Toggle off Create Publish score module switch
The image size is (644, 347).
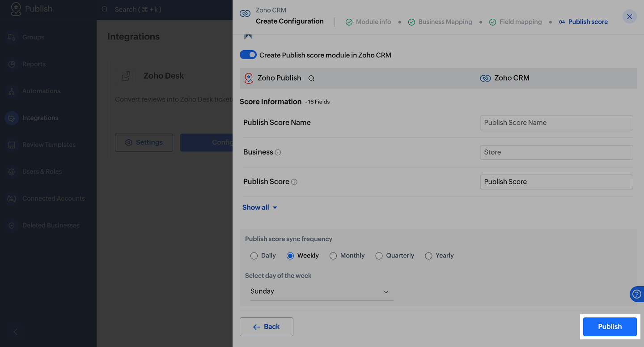click(248, 55)
